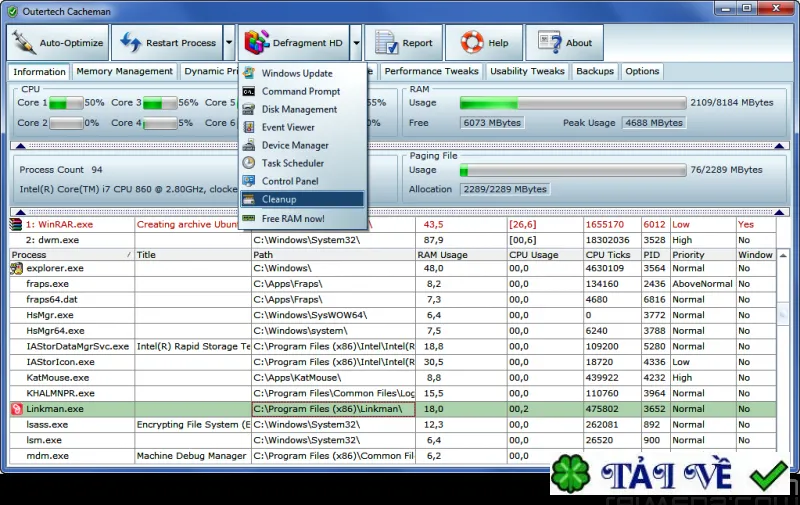This screenshot has height=505, width=800.
Task: Collapse the CPU panel with the left triangle
Action: [20, 146]
